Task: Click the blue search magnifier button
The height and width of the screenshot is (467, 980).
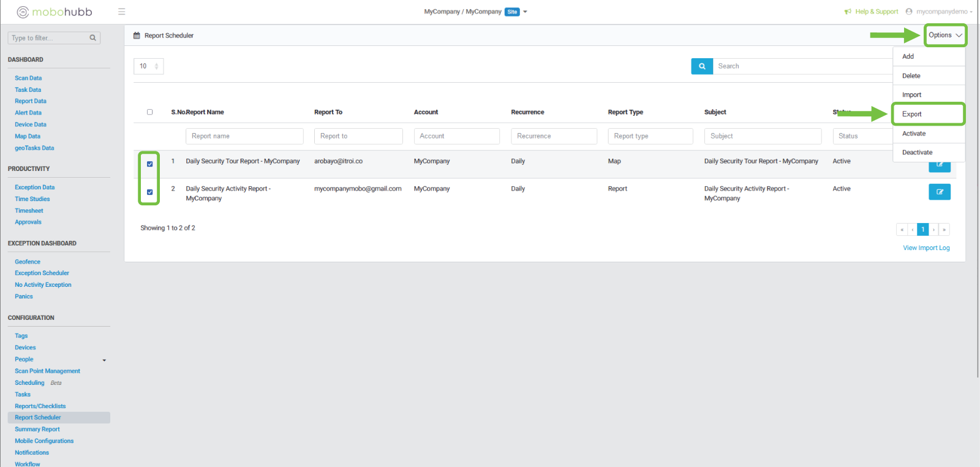Action: [702, 66]
